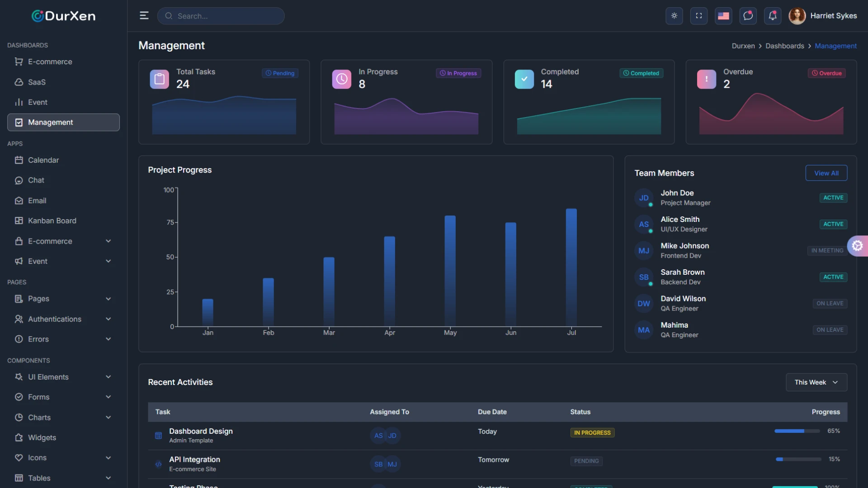
Task: Open the notifications bell
Action: tap(773, 16)
